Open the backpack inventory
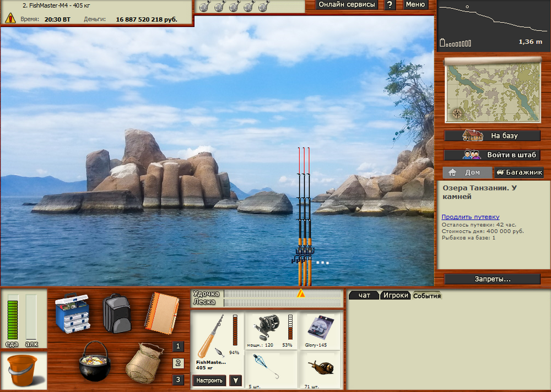551x392 pixels. click(117, 313)
